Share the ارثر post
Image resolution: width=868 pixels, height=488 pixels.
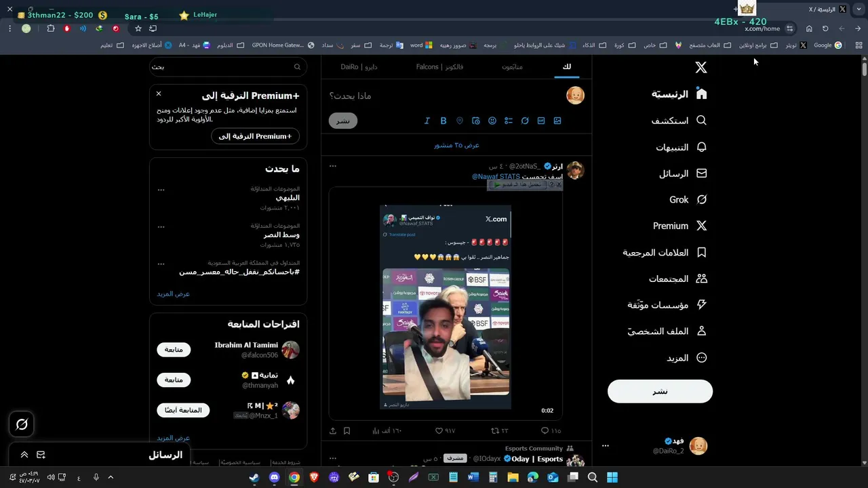pos(333,430)
